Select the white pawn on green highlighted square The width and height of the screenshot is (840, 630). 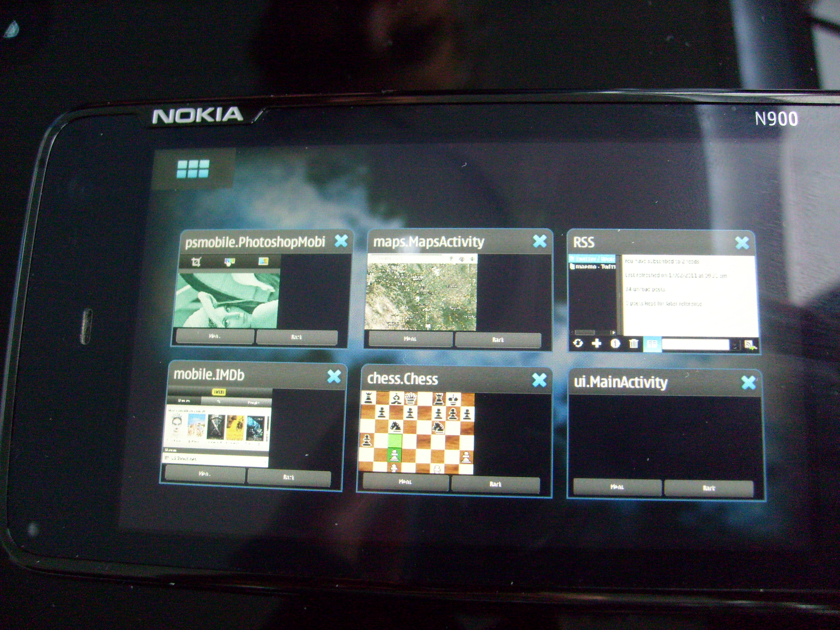pos(395,455)
